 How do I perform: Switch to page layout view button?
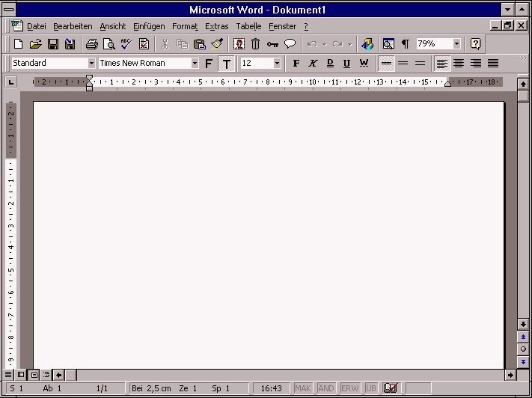point(34,375)
